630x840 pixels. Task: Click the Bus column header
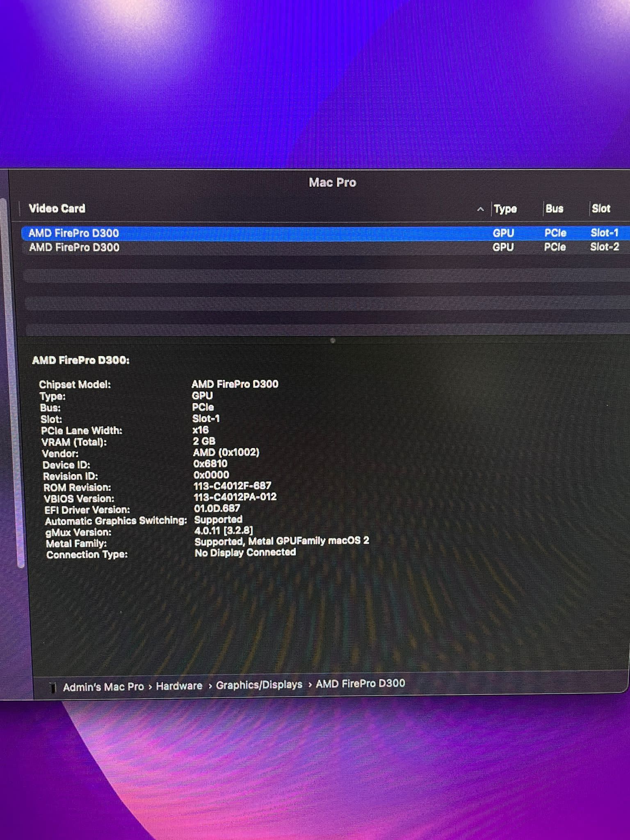tap(554, 208)
